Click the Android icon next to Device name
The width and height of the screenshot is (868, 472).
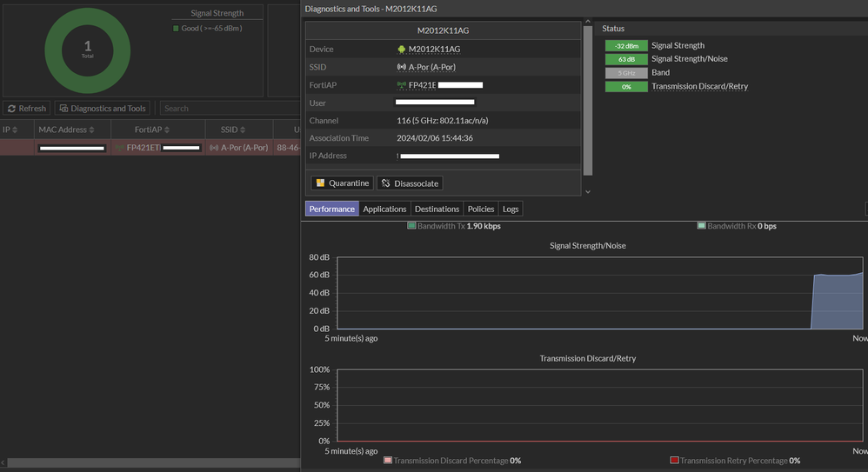[401, 50]
